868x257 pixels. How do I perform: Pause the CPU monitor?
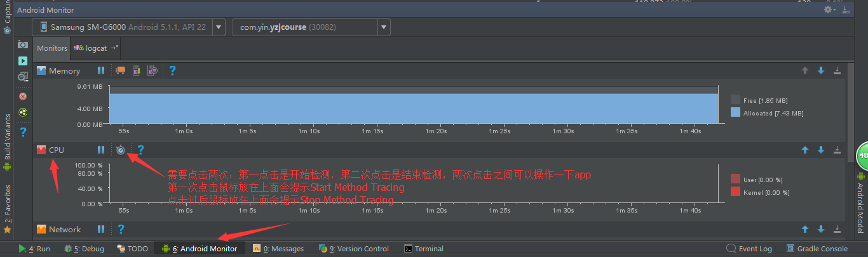pyautogui.click(x=101, y=150)
